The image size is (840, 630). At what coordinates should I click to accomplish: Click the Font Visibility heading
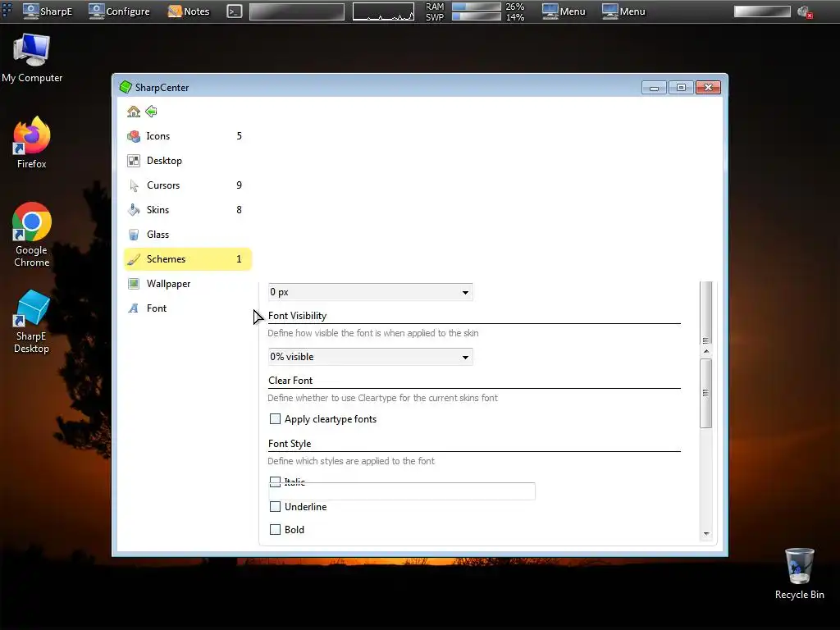coord(297,316)
